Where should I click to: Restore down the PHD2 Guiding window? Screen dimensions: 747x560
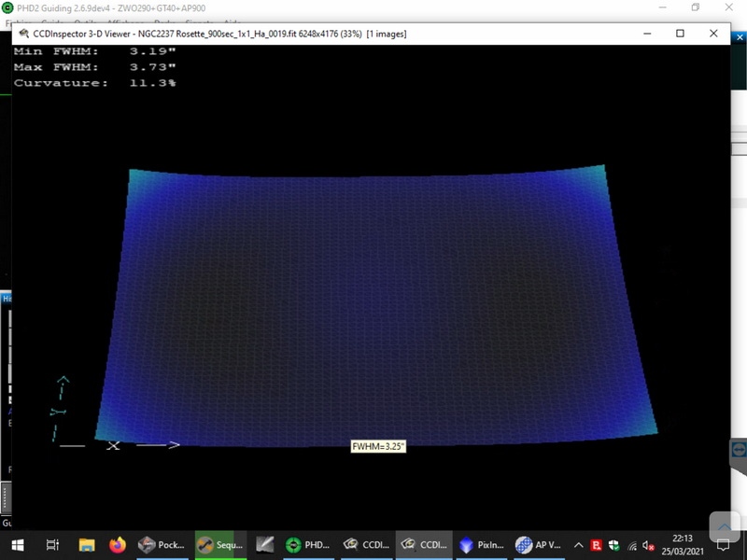[x=696, y=7]
